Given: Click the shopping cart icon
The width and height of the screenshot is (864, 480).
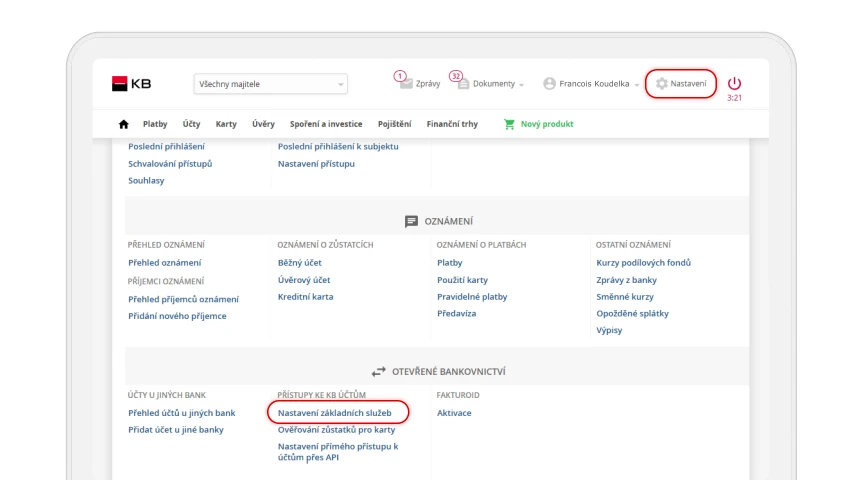Looking at the screenshot, I should [x=509, y=124].
